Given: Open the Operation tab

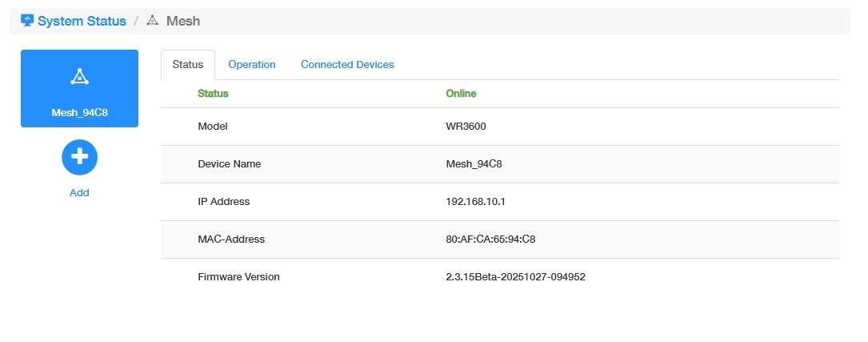Looking at the screenshot, I should (252, 64).
